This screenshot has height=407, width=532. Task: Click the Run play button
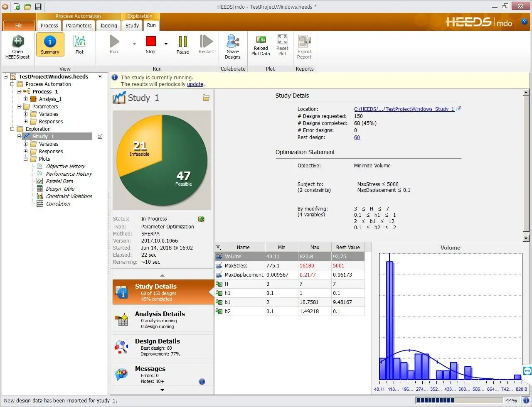(114, 45)
